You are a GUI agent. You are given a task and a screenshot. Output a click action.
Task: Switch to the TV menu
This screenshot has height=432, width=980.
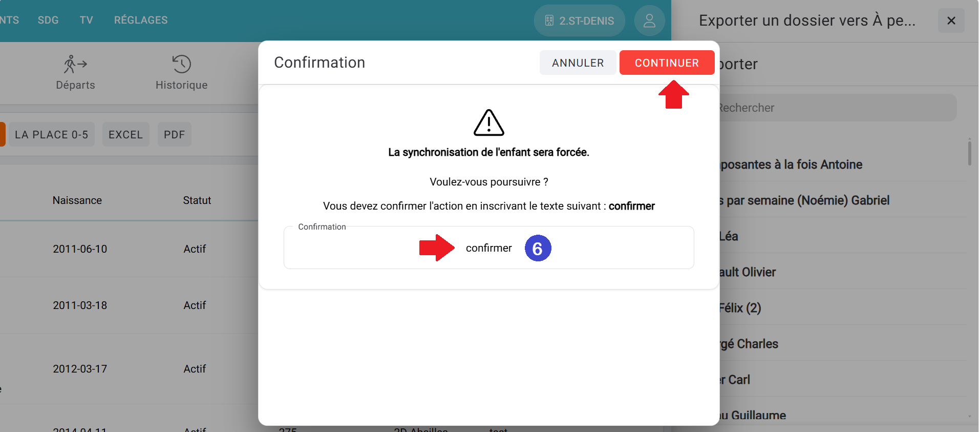(x=86, y=20)
